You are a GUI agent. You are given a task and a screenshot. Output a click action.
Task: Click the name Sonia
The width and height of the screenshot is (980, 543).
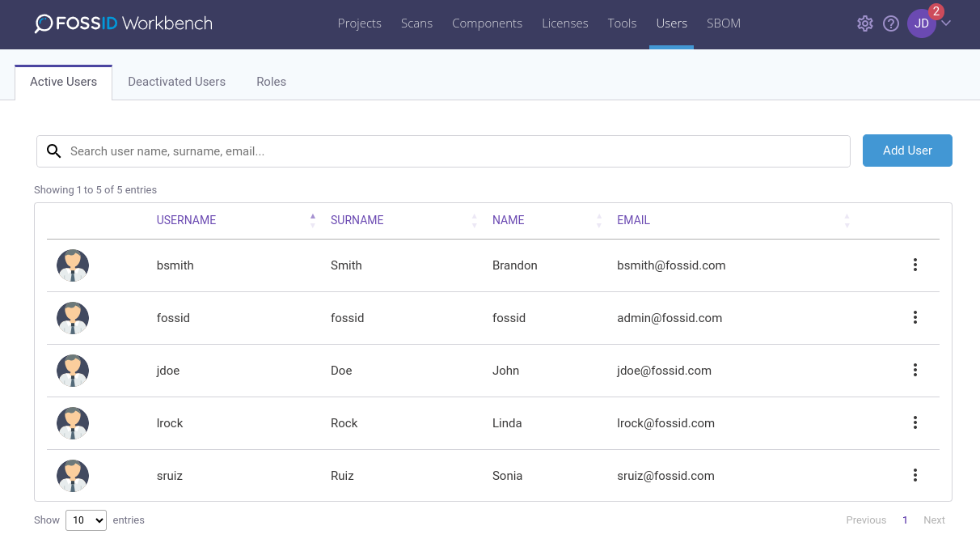[508, 476]
